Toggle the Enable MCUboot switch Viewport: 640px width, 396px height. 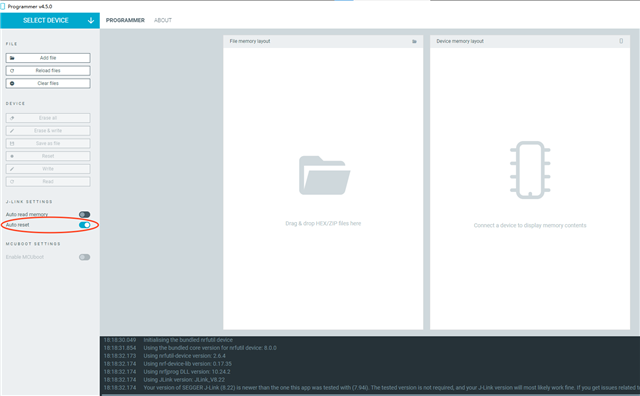point(84,257)
